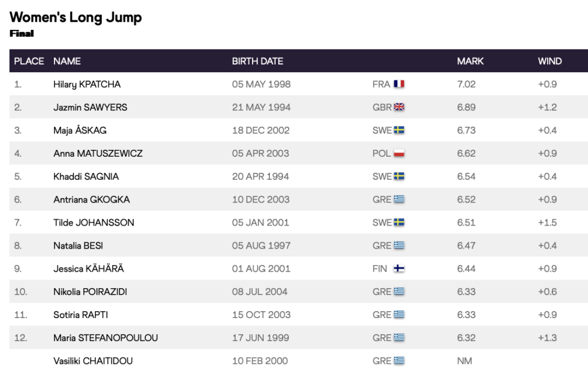Click the WIND column header

click(x=550, y=61)
